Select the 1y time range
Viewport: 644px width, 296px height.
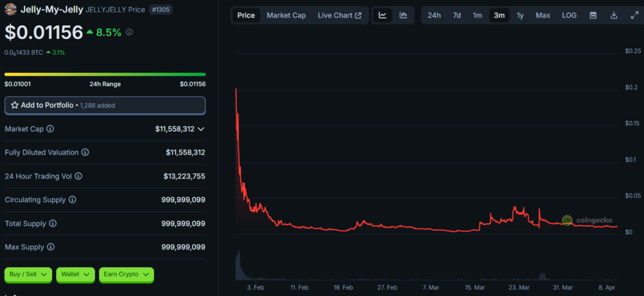(x=520, y=15)
